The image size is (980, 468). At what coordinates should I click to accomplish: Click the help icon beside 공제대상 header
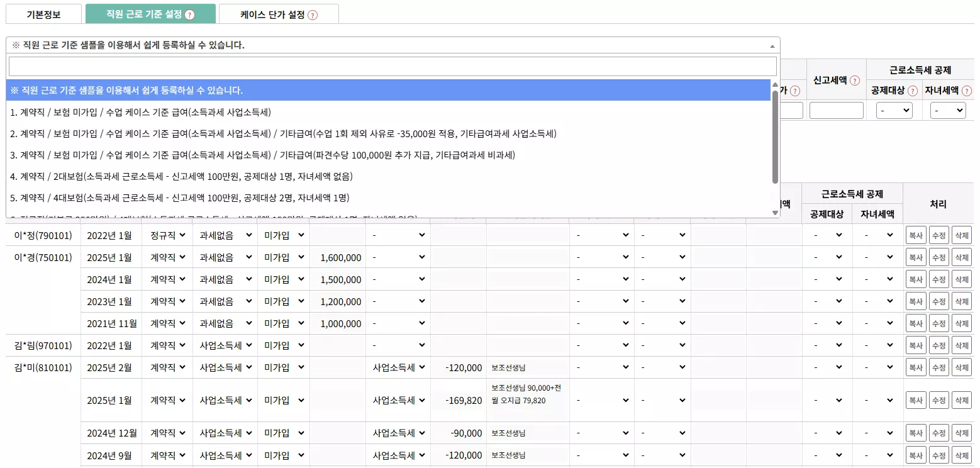pos(913,91)
